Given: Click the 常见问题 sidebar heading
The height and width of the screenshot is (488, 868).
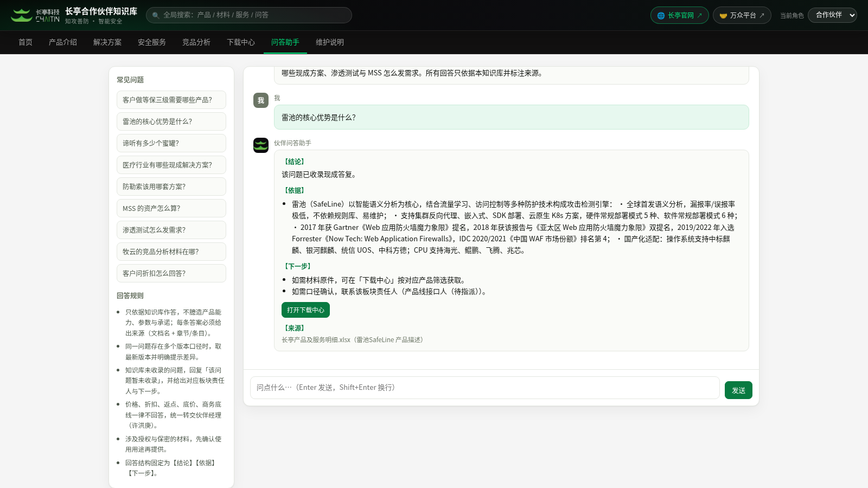Looking at the screenshot, I should pos(130,80).
